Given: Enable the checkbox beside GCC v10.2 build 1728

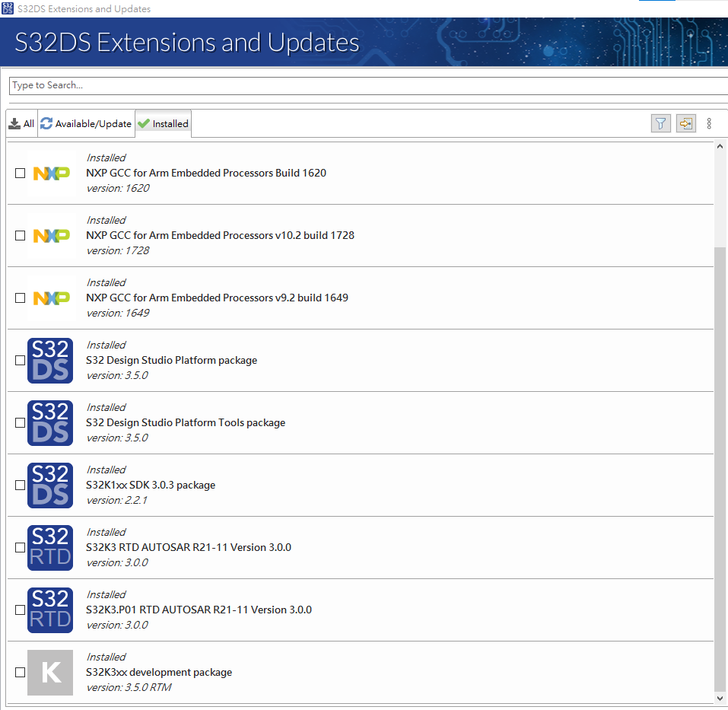Looking at the screenshot, I should 20,235.
